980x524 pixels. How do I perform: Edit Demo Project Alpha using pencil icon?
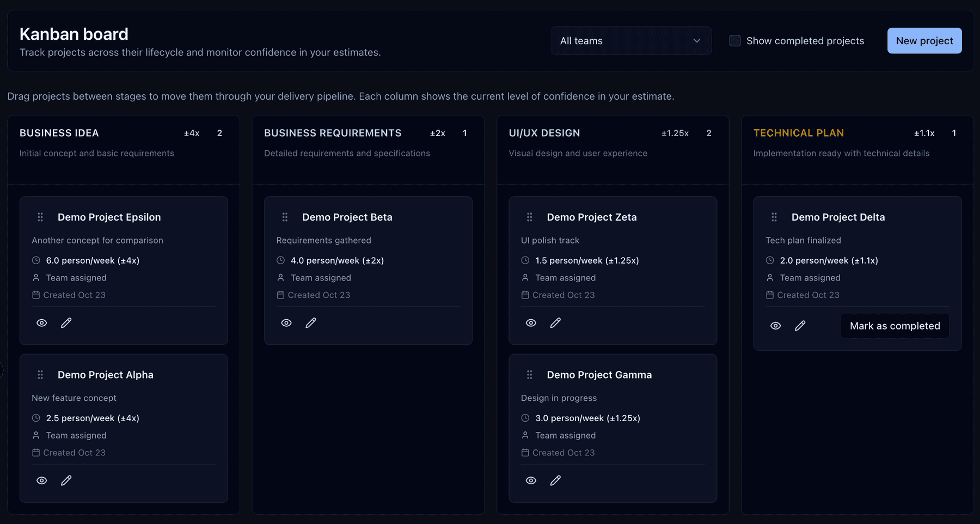[x=66, y=480]
